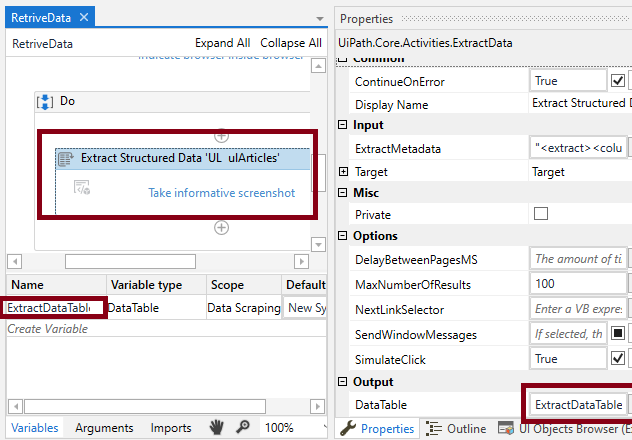Viewport: 632px width, 440px height.
Task: Sort variables by Scope column
Action: coord(244,285)
